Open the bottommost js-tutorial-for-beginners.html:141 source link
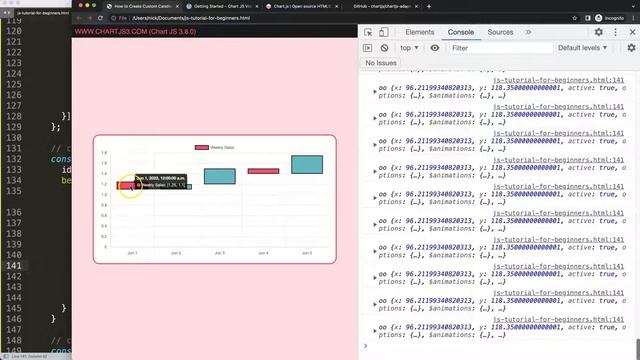This screenshot has height=360, width=640. [x=558, y=319]
